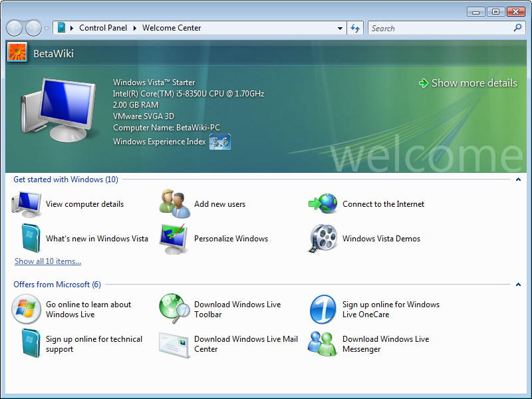Click the Windows Live OneCare sign-up icon
Image resolution: width=532 pixels, height=399 pixels.
(x=323, y=309)
